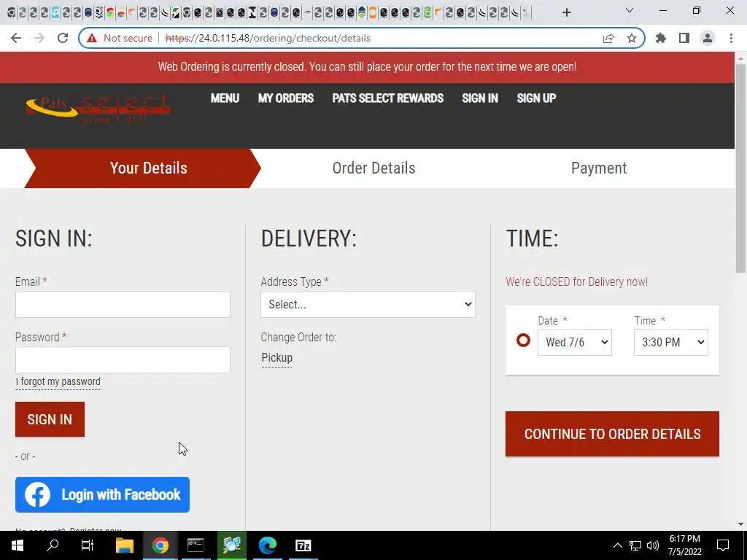Open taskbar search magnifier
The height and width of the screenshot is (560, 747).
point(53,545)
